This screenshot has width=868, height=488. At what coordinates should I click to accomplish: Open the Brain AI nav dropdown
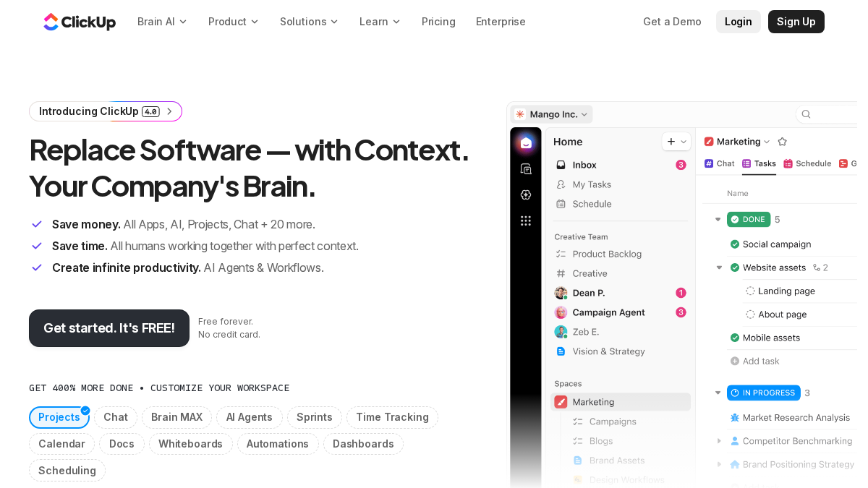pyautogui.click(x=162, y=22)
